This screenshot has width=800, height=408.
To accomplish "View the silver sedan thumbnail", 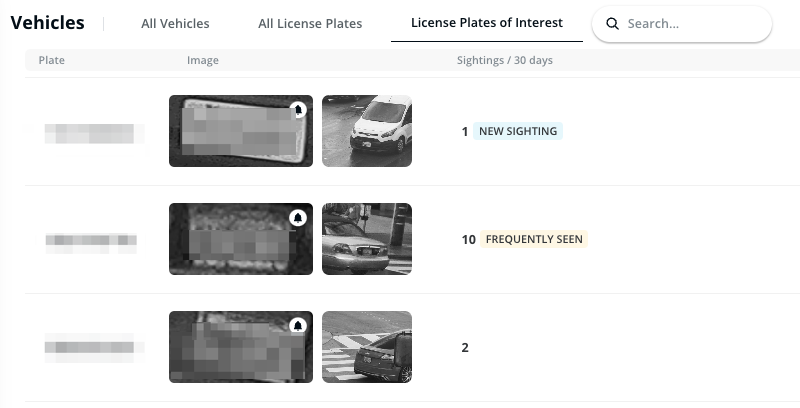I will tap(367, 239).
